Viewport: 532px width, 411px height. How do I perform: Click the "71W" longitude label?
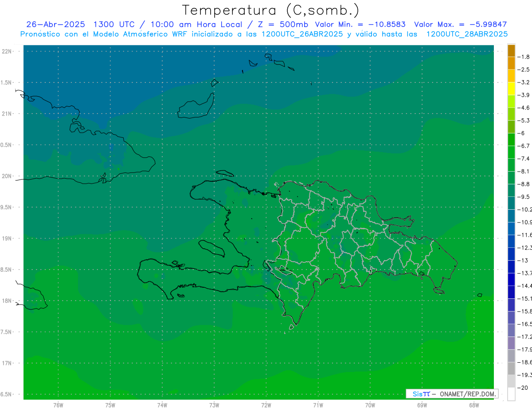pos(318,405)
